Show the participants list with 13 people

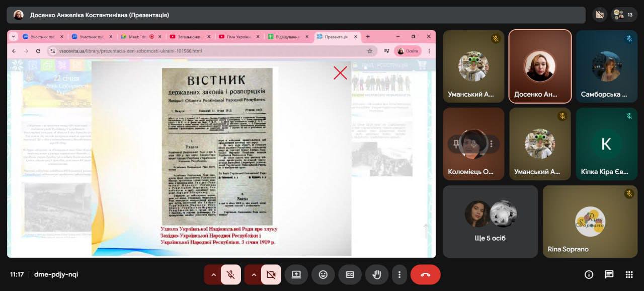(x=624, y=15)
